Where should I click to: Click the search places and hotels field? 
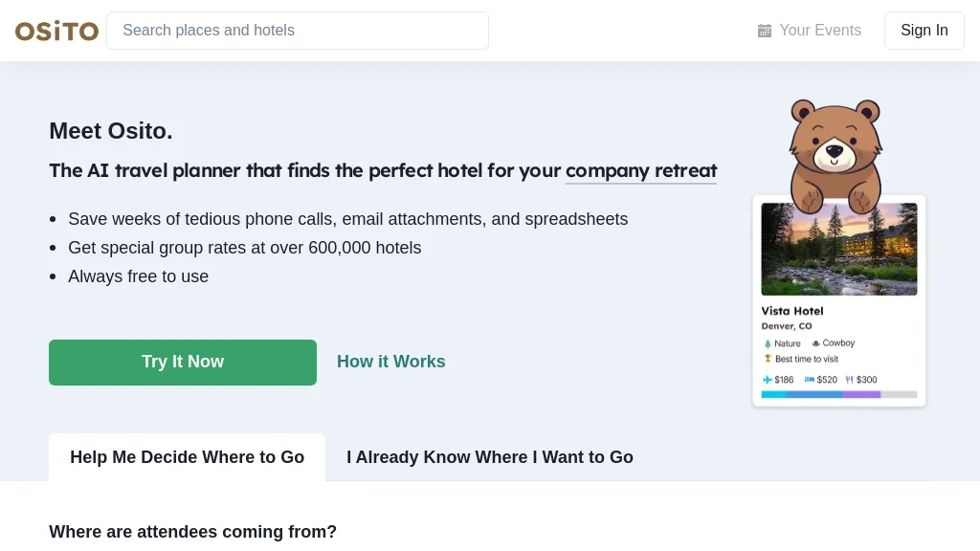[x=297, y=30]
